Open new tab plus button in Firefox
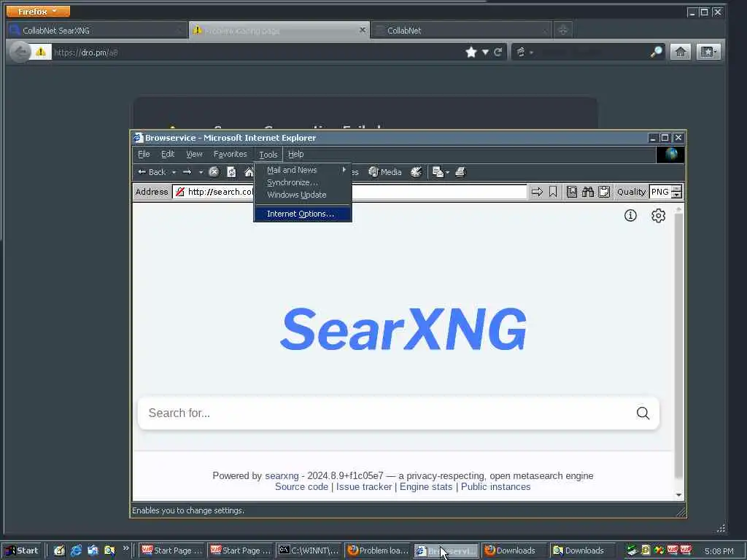The width and height of the screenshot is (747, 560). pos(562,31)
